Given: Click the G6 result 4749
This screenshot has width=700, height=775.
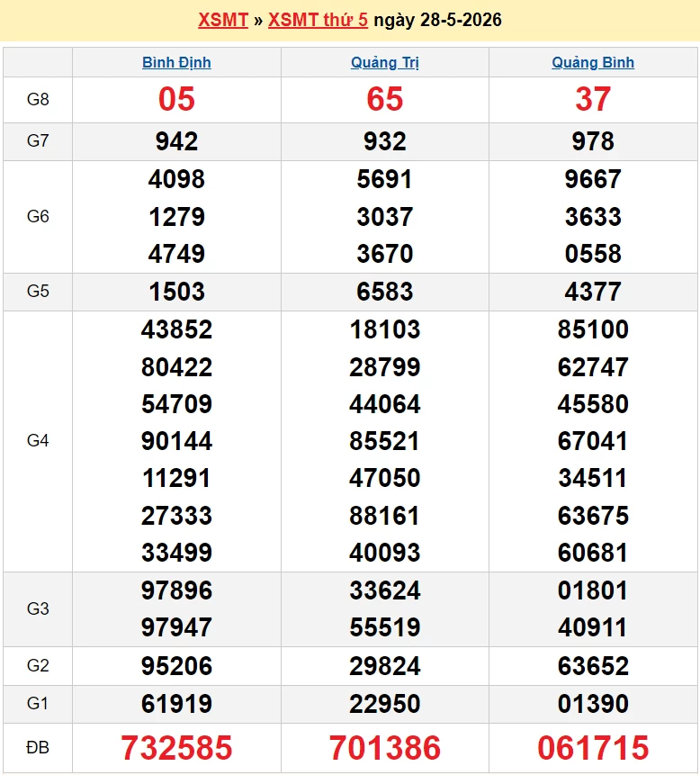Looking at the screenshot, I should pos(176,254).
